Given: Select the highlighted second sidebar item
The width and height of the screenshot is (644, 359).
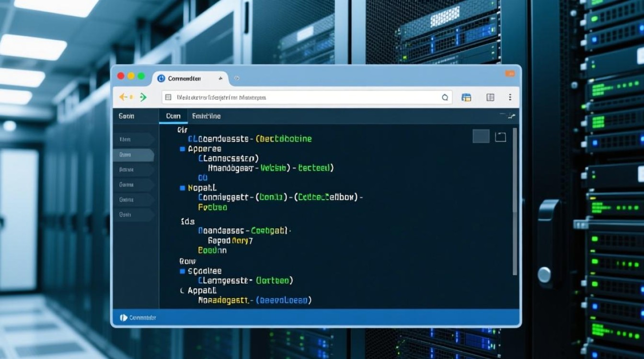Looking at the screenshot, I should click(133, 155).
